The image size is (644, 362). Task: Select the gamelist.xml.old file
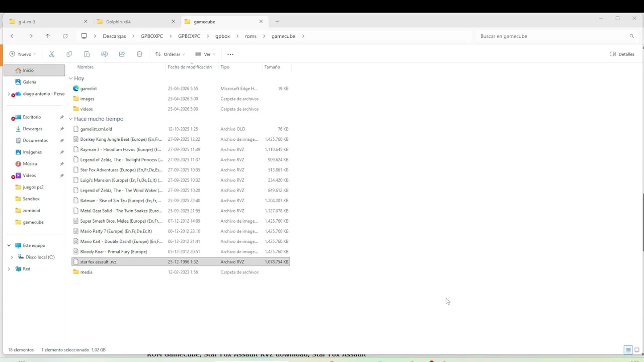click(x=181, y=129)
